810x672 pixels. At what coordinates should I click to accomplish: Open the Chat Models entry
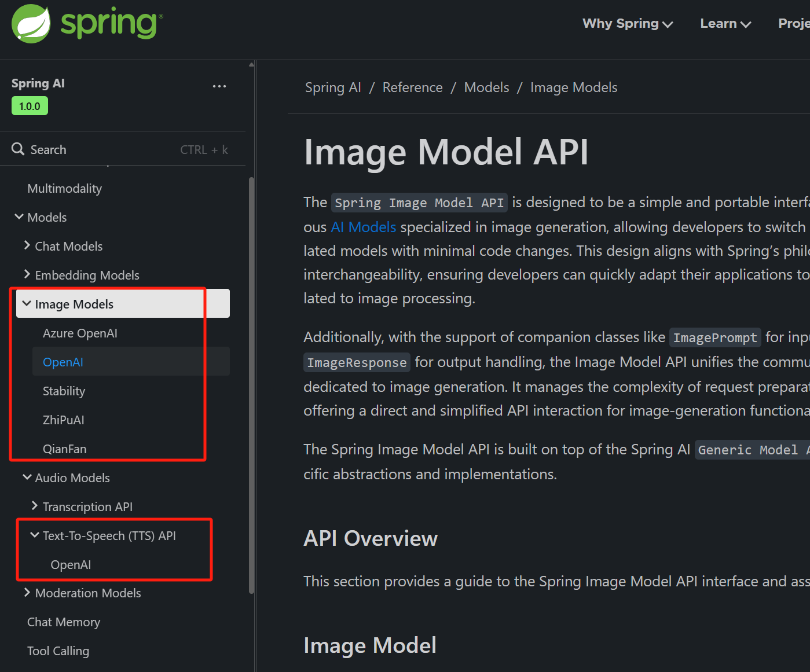pyautogui.click(x=69, y=247)
